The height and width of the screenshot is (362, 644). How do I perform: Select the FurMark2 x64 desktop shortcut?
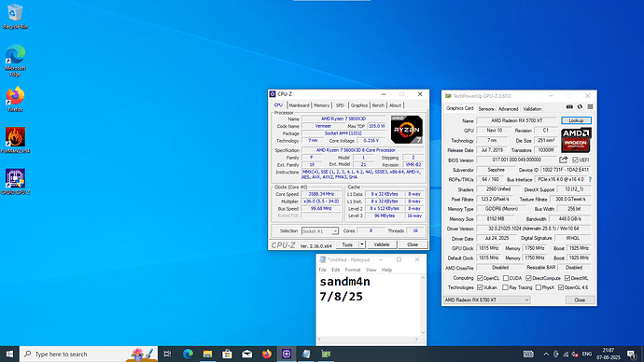coord(15,140)
